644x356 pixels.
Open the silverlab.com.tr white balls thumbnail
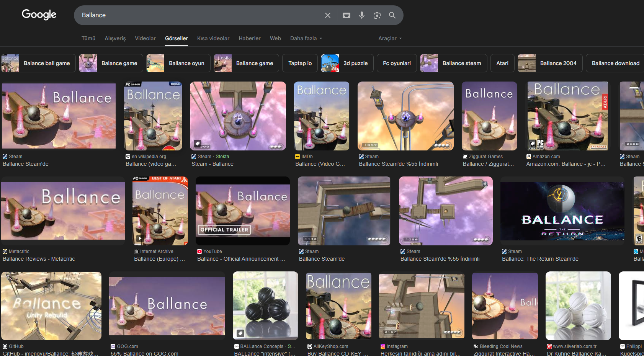578,306
